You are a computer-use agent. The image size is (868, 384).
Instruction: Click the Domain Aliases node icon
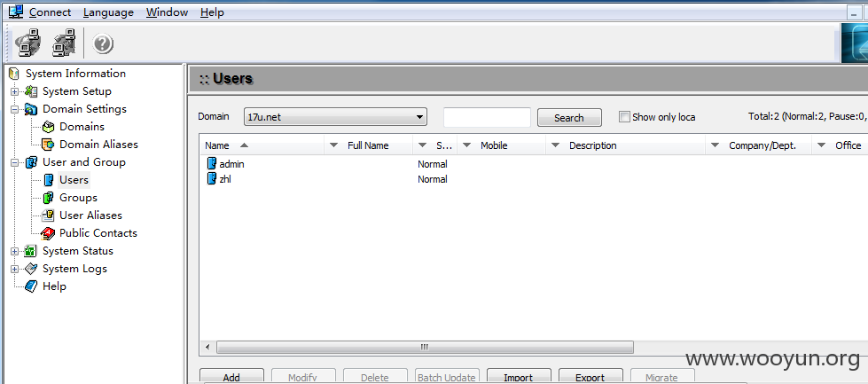click(49, 145)
